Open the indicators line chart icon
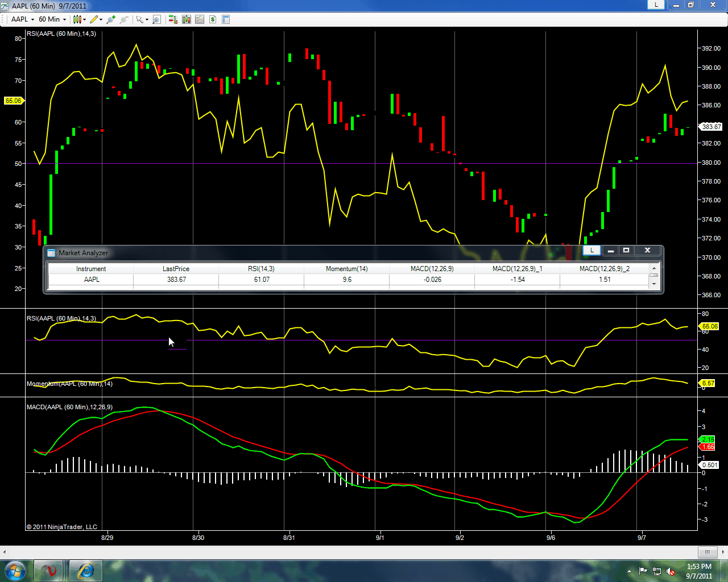This screenshot has height=582, width=728. tap(200, 19)
